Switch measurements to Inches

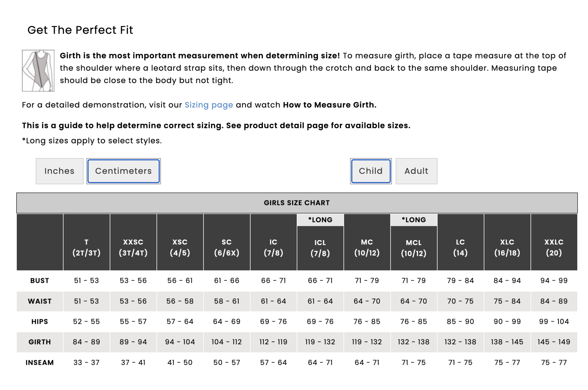[x=59, y=171]
